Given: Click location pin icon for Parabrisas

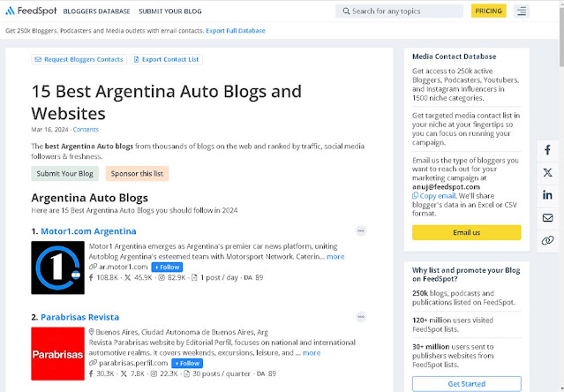Looking at the screenshot, I should [x=92, y=332].
